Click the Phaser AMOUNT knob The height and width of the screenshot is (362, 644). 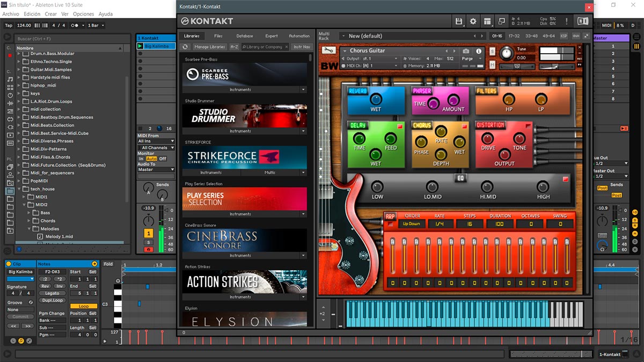point(453,100)
